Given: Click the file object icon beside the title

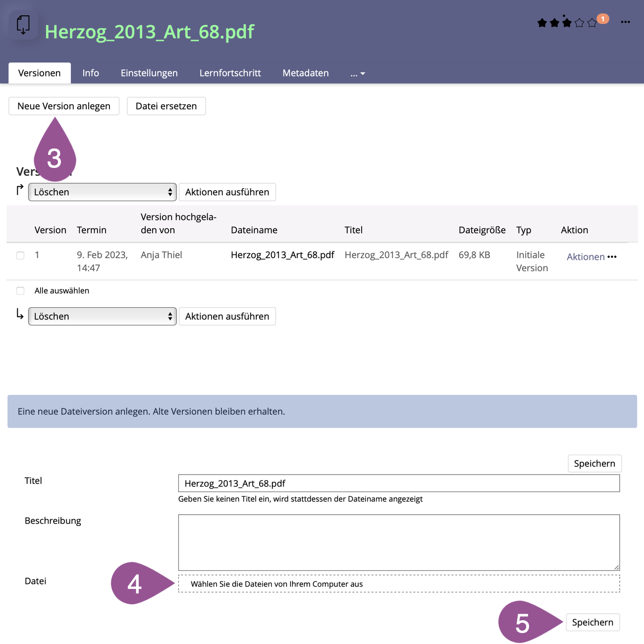Looking at the screenshot, I should 23,25.
